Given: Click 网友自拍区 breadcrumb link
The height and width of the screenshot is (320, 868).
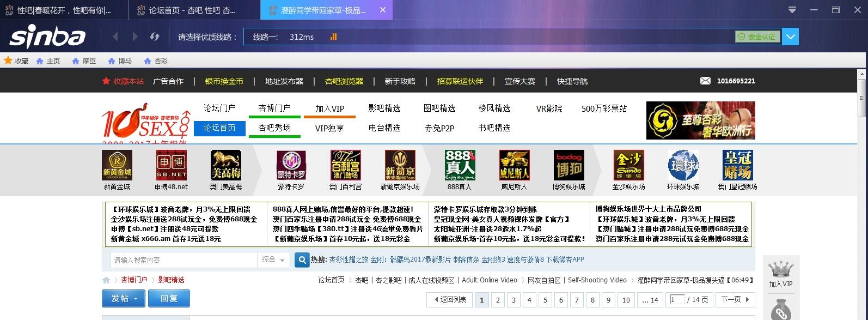Looking at the screenshot, I should [x=544, y=280].
